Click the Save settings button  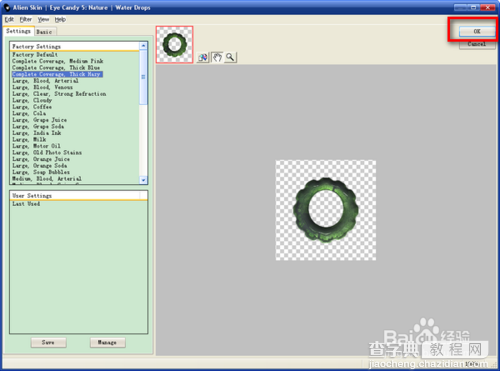[x=49, y=342]
